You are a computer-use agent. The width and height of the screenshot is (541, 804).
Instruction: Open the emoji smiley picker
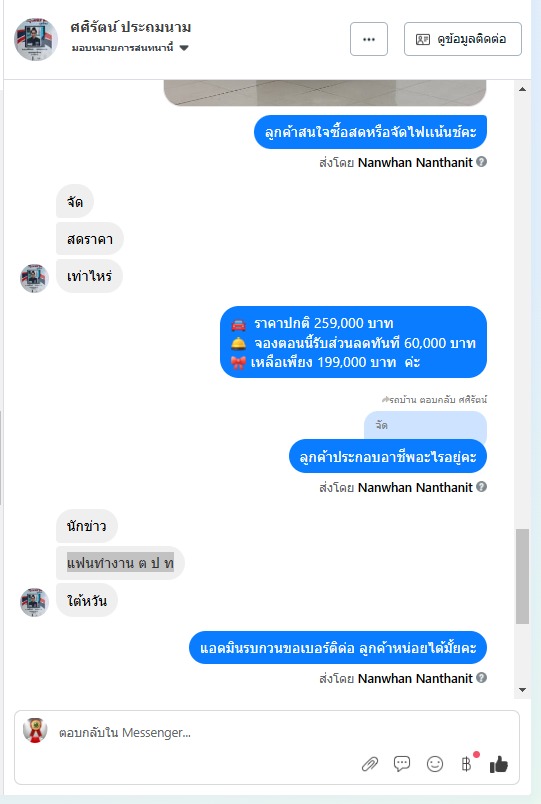[x=435, y=764]
